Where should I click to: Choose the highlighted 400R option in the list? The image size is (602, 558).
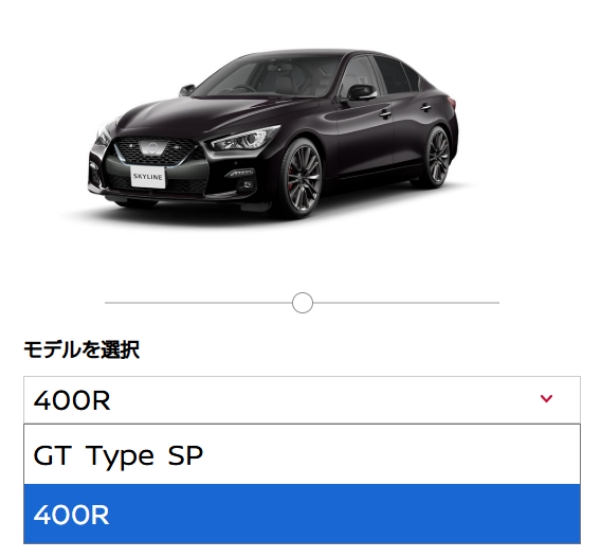[302, 514]
